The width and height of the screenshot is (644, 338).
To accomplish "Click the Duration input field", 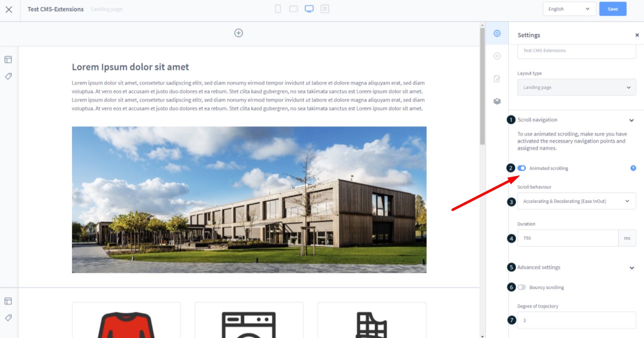I will (568, 238).
